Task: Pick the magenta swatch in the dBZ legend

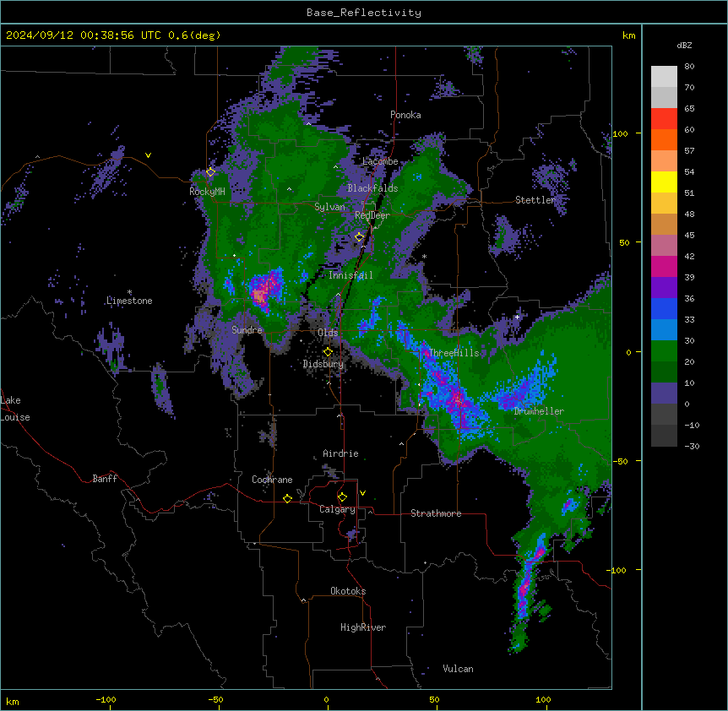Action: click(664, 266)
